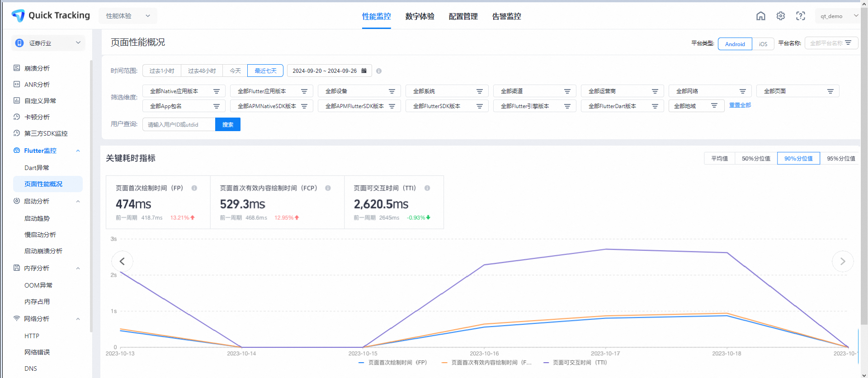Click the Flutter监控 sidebar icon

(x=17, y=150)
